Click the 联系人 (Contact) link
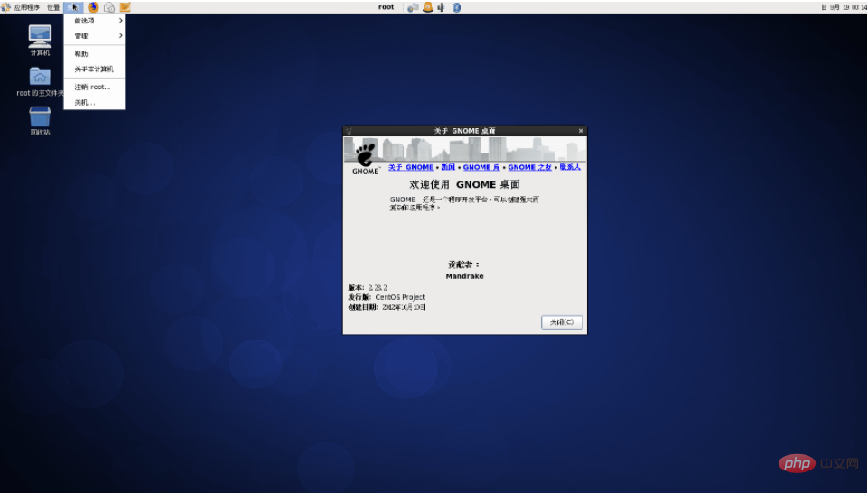The width and height of the screenshot is (868, 493). point(570,167)
